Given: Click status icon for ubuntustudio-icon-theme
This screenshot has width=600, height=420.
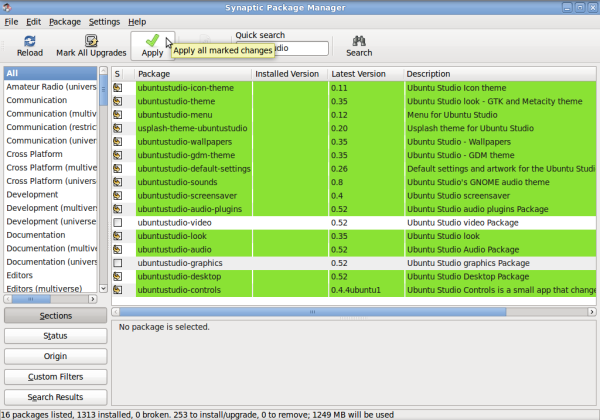Looking at the screenshot, I should tap(118, 88).
